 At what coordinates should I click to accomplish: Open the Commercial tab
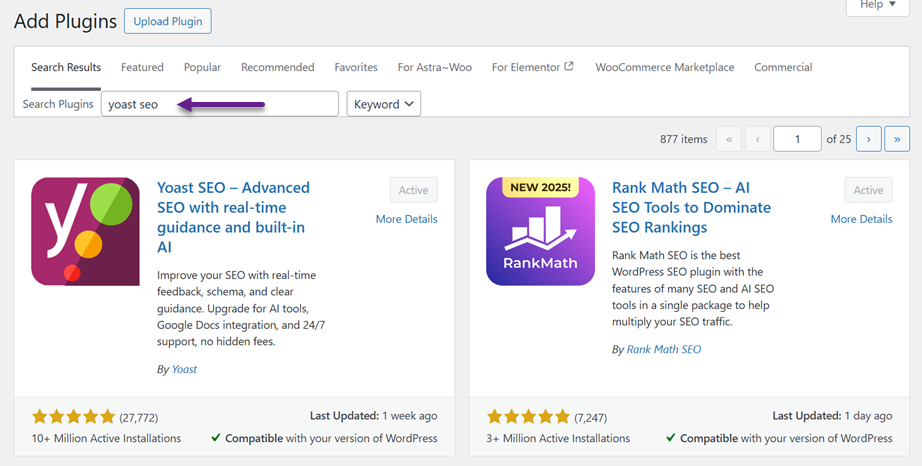[x=783, y=68]
